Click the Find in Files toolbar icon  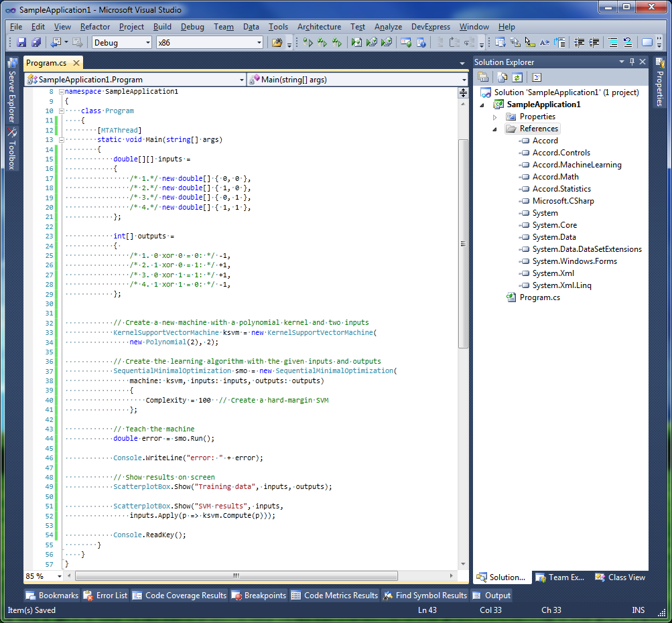(277, 42)
